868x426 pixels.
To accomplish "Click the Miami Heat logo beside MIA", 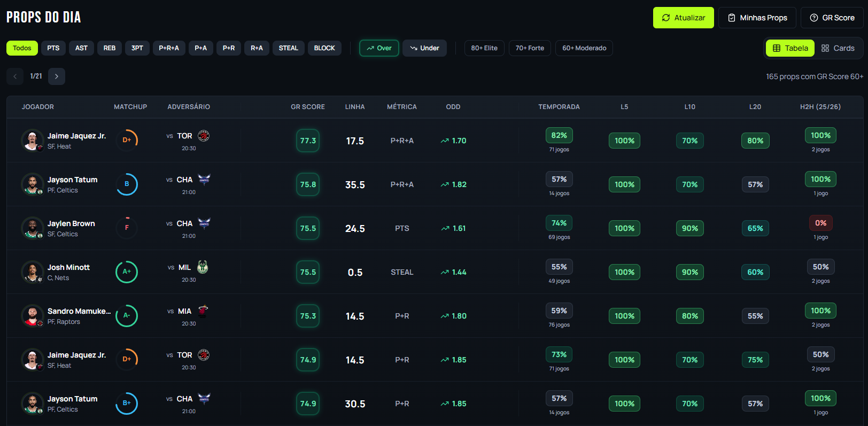I will click(x=203, y=311).
